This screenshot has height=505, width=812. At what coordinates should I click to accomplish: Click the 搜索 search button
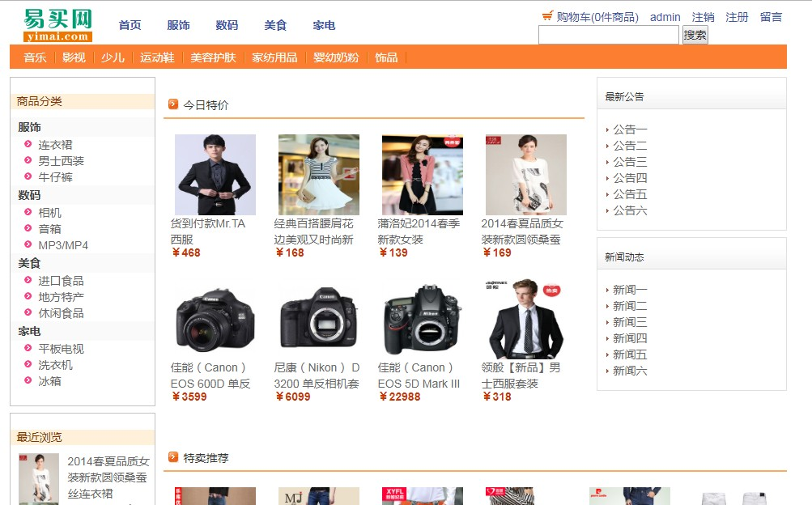695,35
